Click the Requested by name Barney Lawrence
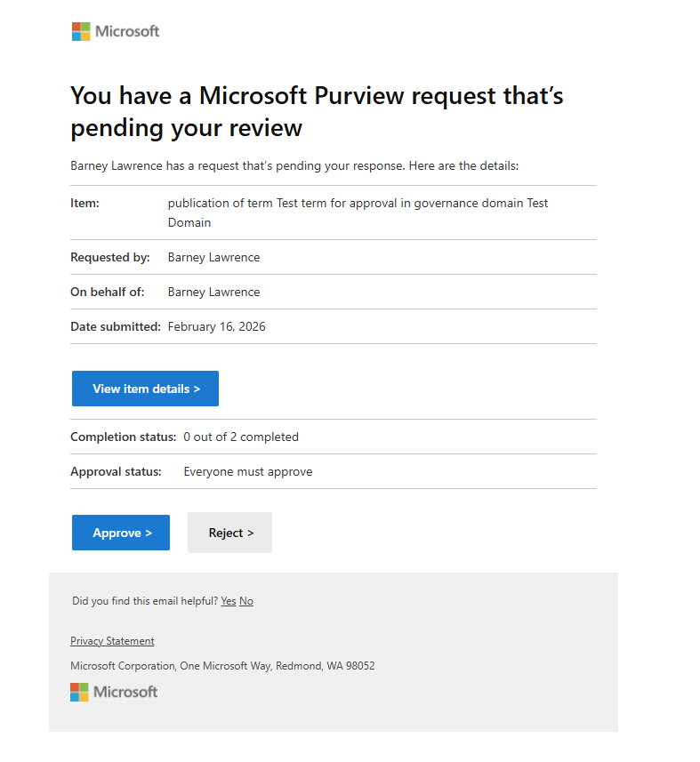700x762 pixels. click(x=213, y=257)
